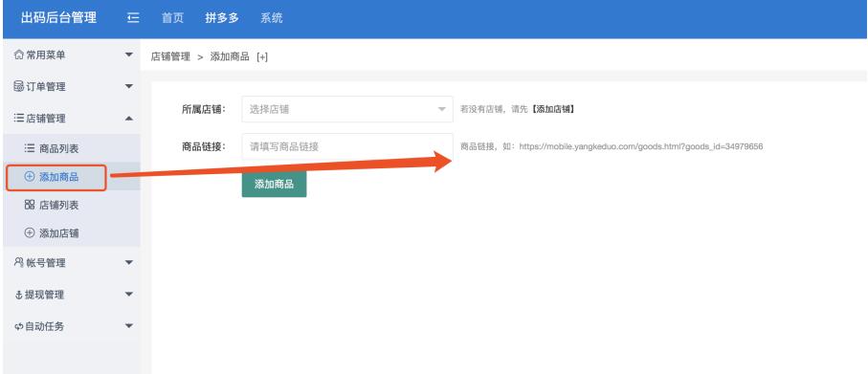This screenshot has width=868, height=374.
Task: Go to 首页 in top navigation
Action: pyautogui.click(x=172, y=18)
